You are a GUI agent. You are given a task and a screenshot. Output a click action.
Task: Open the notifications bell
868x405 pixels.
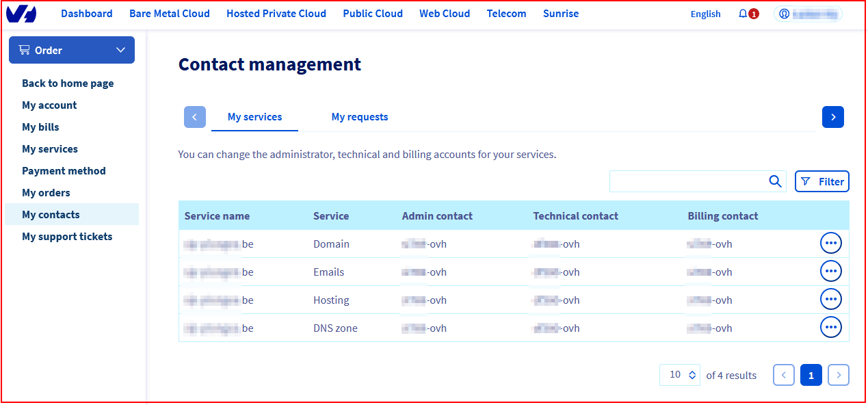pos(744,14)
